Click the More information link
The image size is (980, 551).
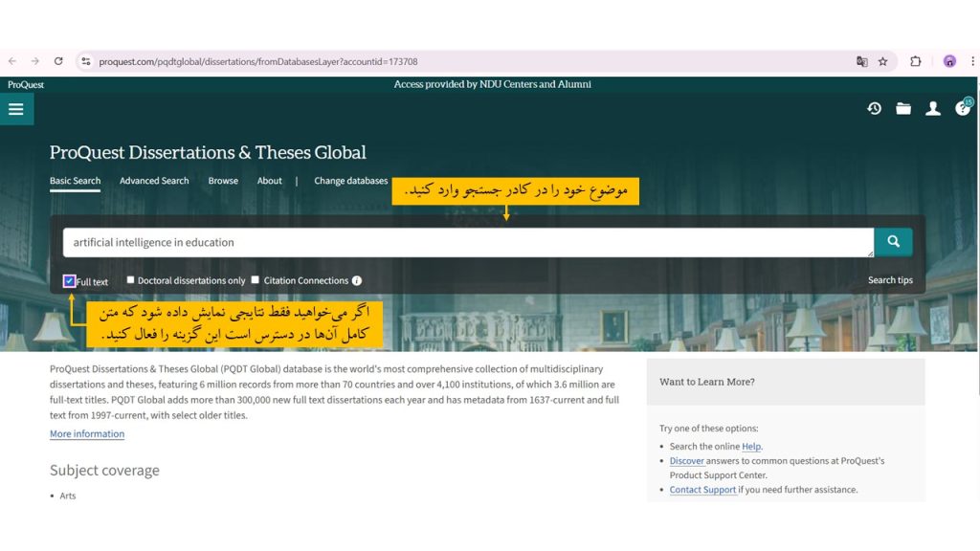pos(87,433)
